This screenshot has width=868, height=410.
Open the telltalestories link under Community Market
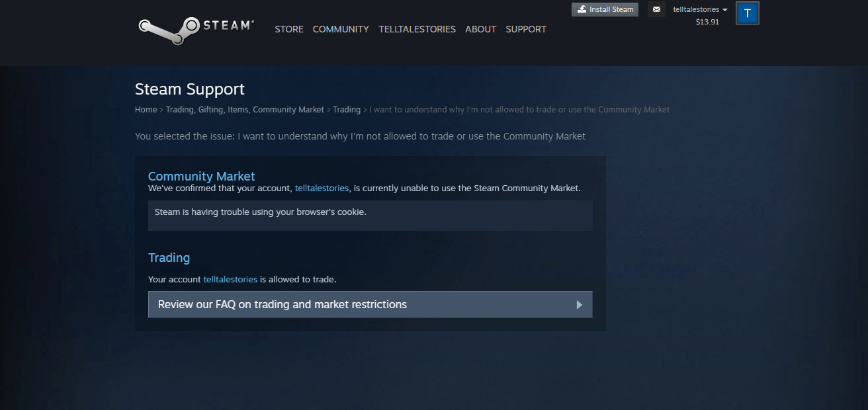tap(322, 188)
